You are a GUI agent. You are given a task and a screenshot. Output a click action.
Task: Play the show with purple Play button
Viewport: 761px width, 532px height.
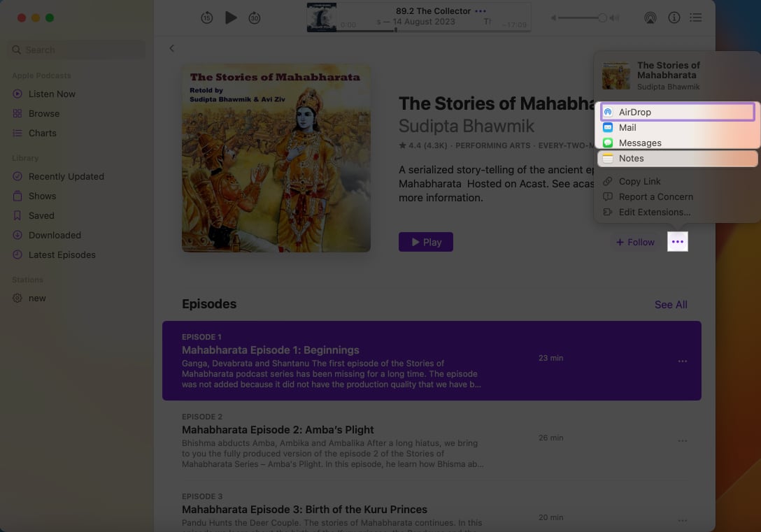426,242
